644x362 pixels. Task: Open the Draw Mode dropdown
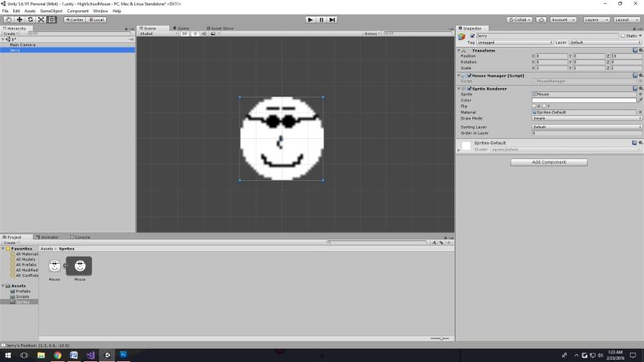[x=584, y=118]
